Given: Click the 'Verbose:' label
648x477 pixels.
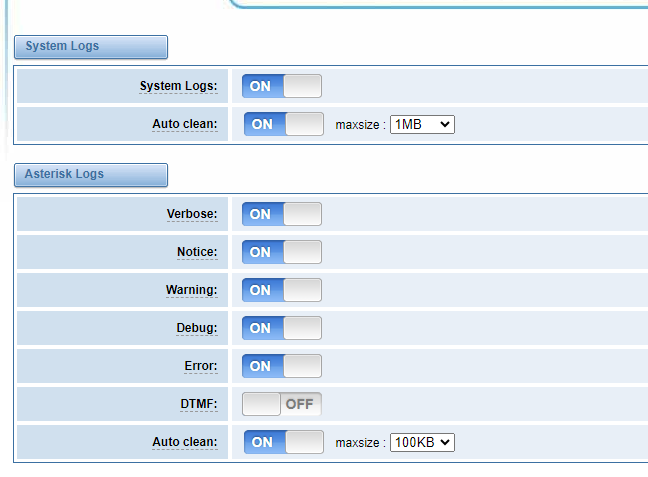Looking at the screenshot, I should pos(192,214).
